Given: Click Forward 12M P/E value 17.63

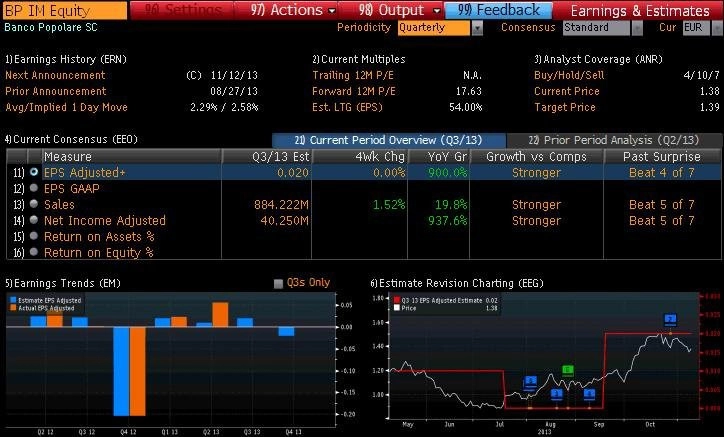Looking at the screenshot, I should pyautogui.click(x=469, y=91).
